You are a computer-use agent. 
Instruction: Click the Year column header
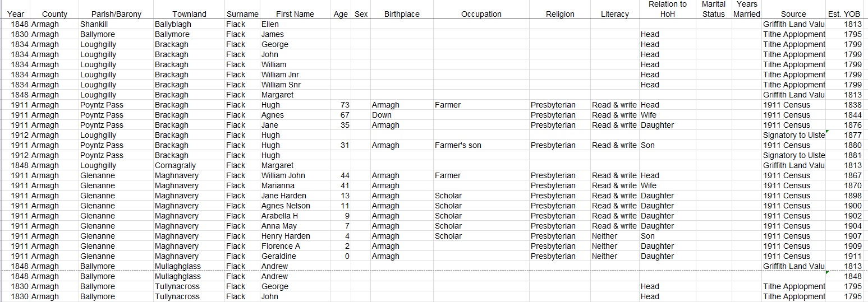tap(16, 14)
